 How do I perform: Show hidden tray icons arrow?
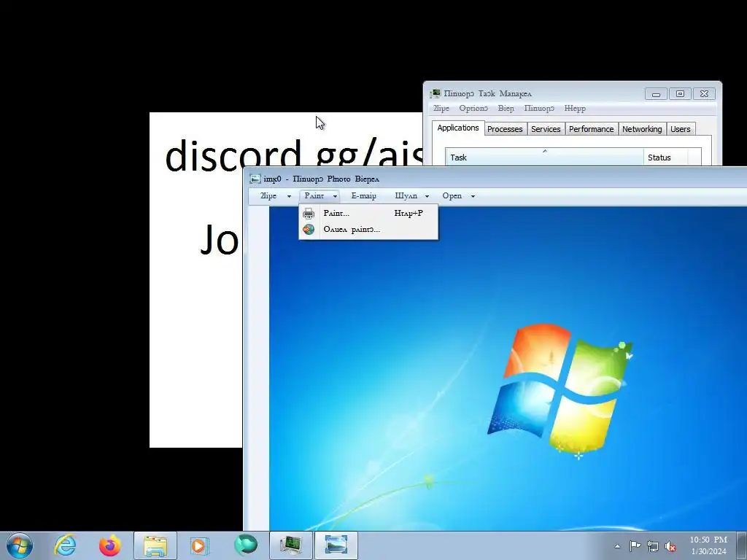click(x=617, y=546)
